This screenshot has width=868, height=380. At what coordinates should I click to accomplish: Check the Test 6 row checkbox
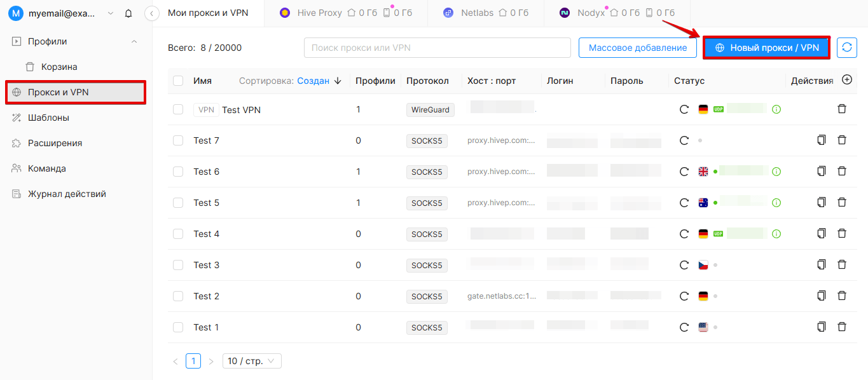(178, 172)
